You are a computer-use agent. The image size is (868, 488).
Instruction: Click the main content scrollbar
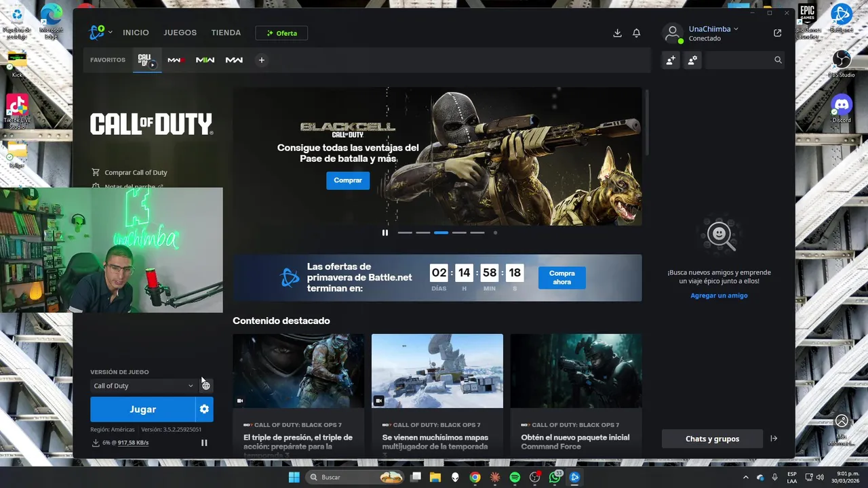(x=648, y=122)
